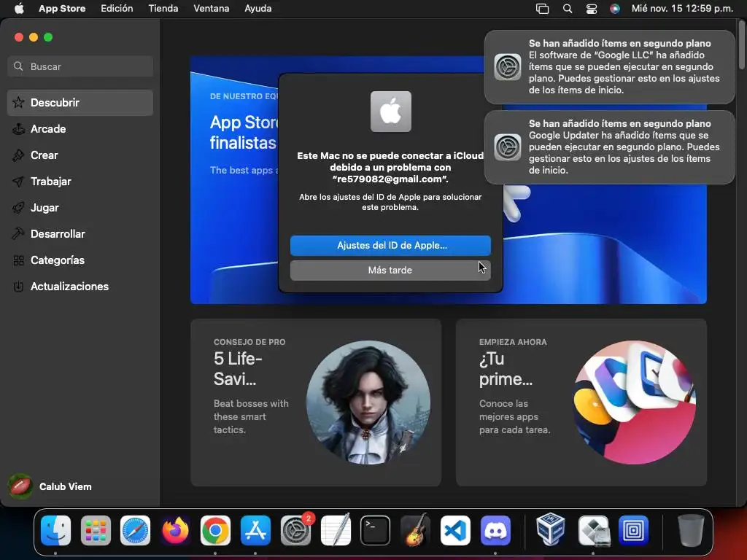The height and width of the screenshot is (560, 747).
Task: Select Desarrollar in the sidebar
Action: tap(80, 234)
